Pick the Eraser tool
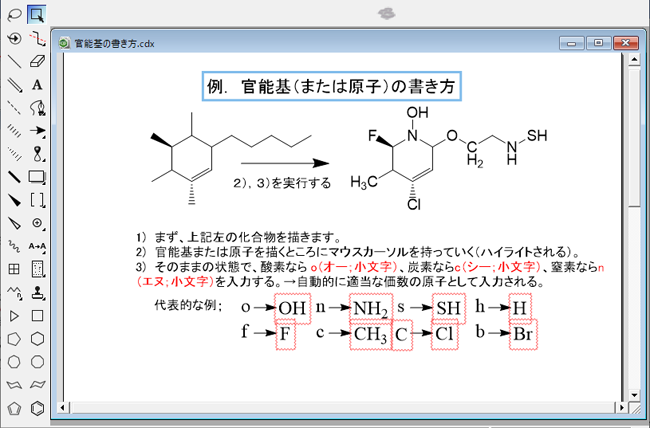The width and height of the screenshot is (650, 428). (37, 61)
